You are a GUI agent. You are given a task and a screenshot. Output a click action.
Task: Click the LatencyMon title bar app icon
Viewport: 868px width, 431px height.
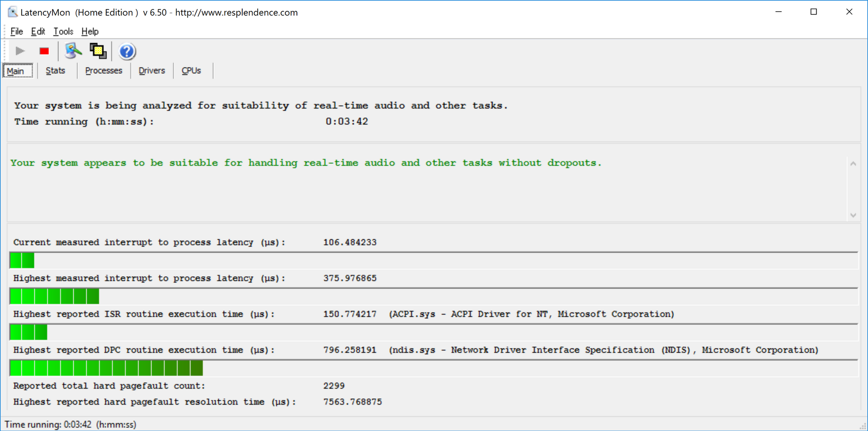(12, 12)
